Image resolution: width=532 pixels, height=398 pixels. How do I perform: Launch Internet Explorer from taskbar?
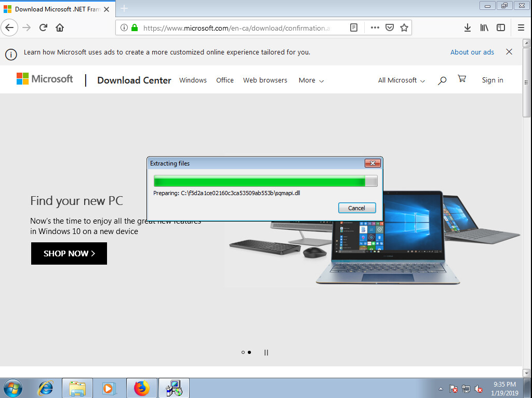[x=46, y=388]
